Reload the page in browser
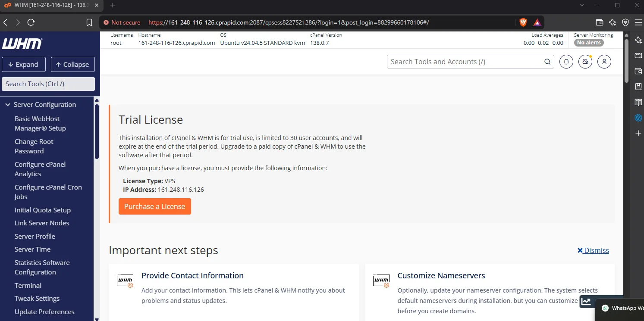Image resolution: width=644 pixels, height=321 pixels. pyautogui.click(x=31, y=22)
